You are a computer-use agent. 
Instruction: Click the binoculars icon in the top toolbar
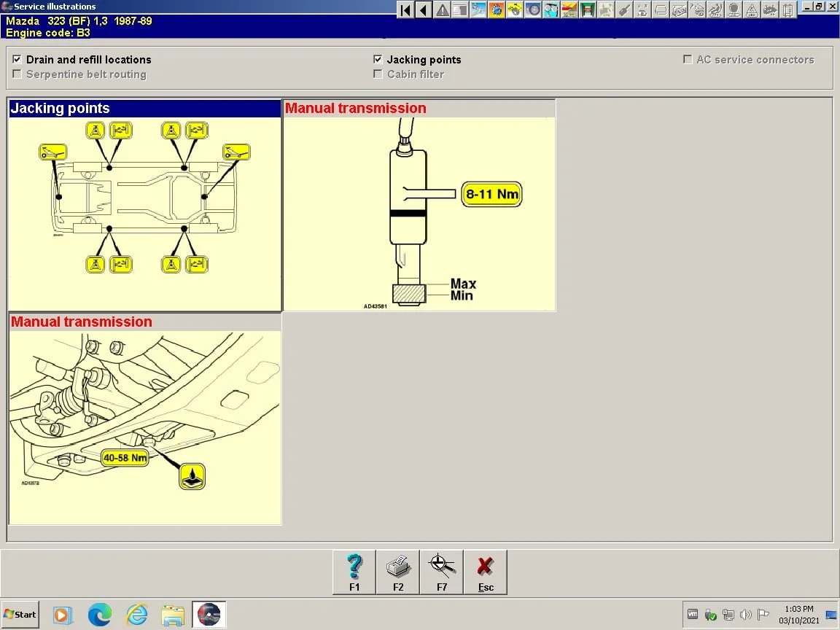pyautogui.click(x=551, y=9)
